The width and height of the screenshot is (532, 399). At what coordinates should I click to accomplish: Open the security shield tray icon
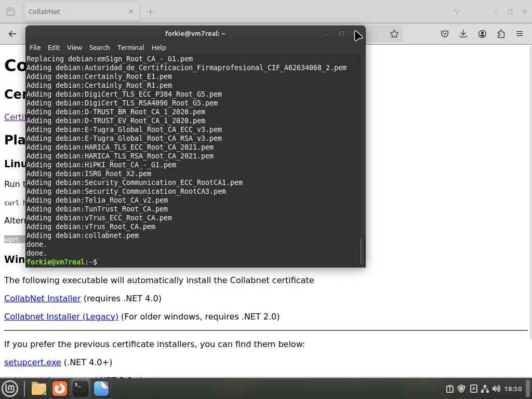461,389
